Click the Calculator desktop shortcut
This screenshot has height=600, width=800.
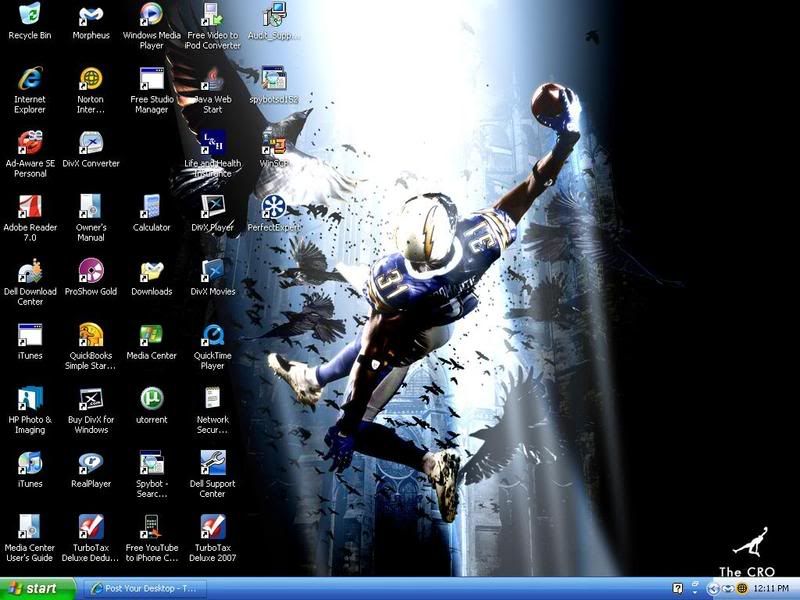[x=151, y=207]
